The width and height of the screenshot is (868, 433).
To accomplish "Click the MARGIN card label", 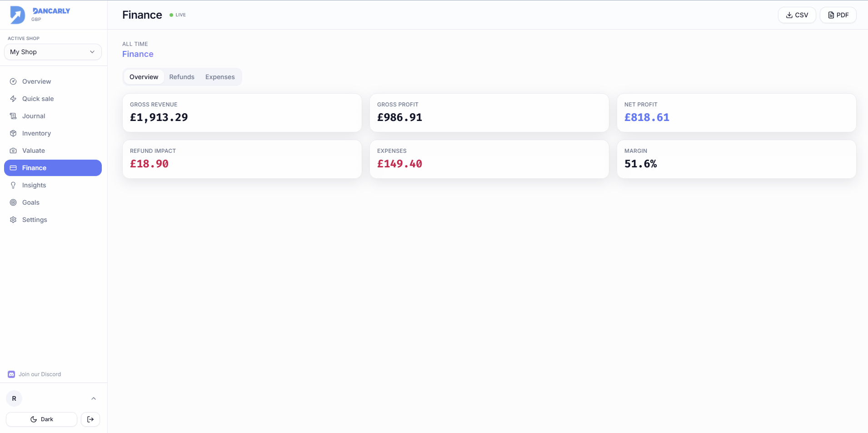I will click(636, 151).
